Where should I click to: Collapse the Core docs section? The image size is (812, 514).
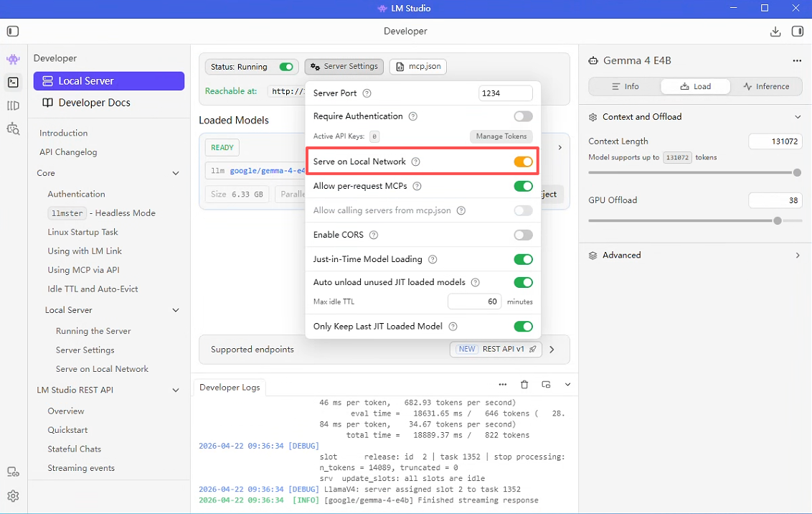click(x=176, y=173)
